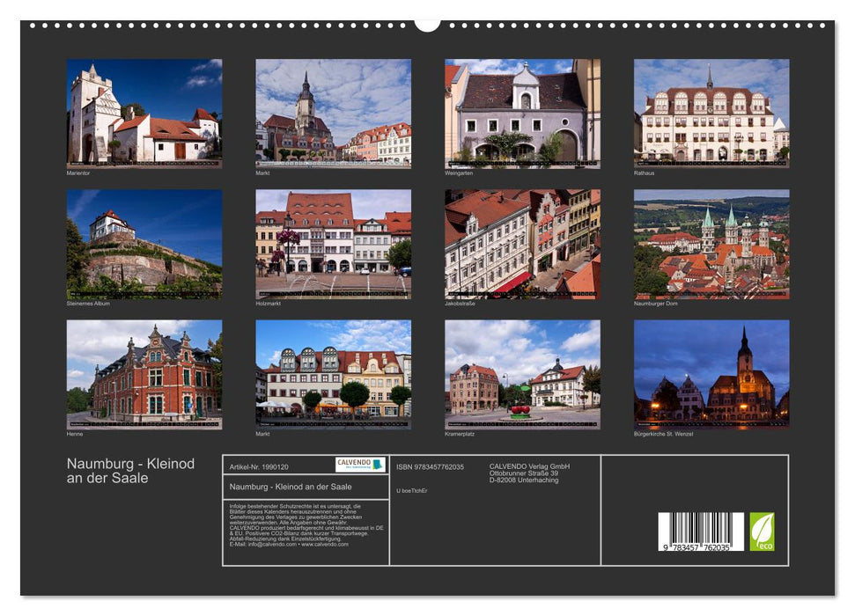The width and height of the screenshot is (855, 616).
Task: View the Markt square thumbnail in top row
Action: click(x=330, y=114)
